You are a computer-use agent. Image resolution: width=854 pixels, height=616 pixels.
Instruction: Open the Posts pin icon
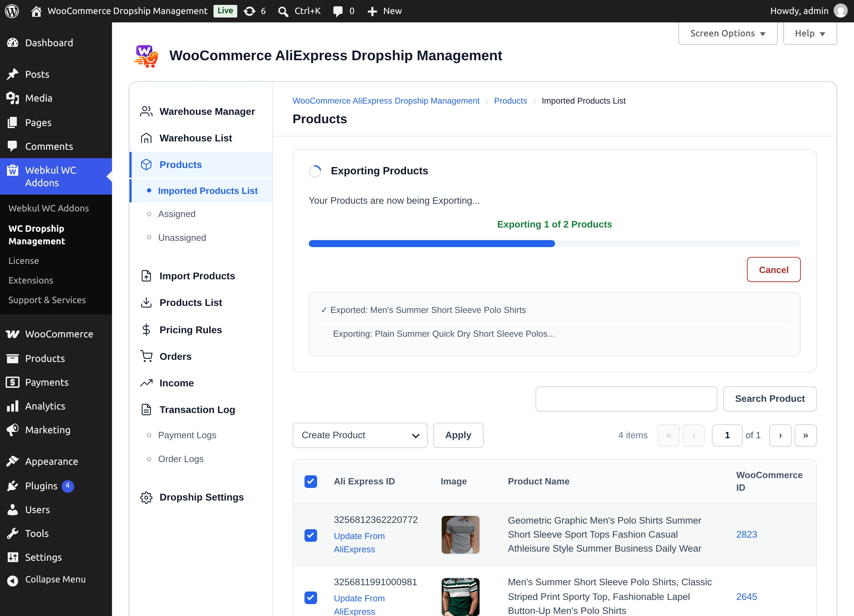tap(13, 74)
